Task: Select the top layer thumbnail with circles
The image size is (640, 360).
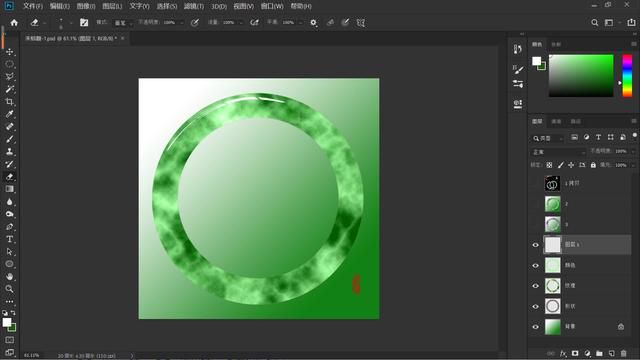Action: coord(552,184)
